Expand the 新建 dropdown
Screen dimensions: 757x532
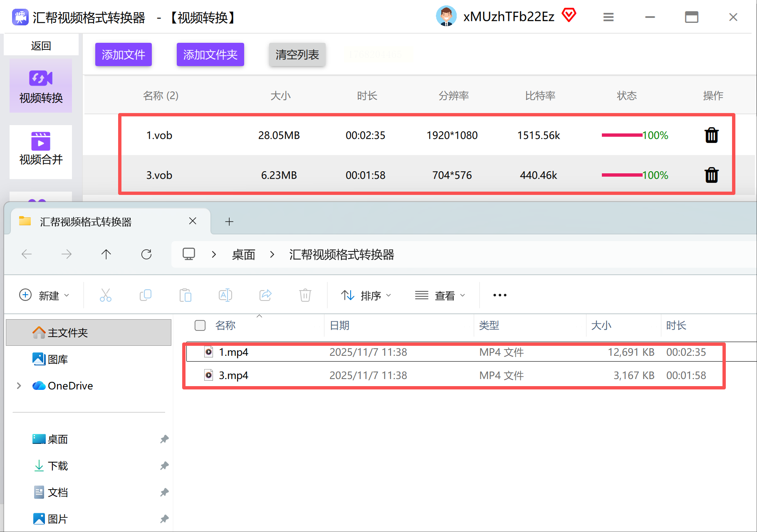pos(44,295)
